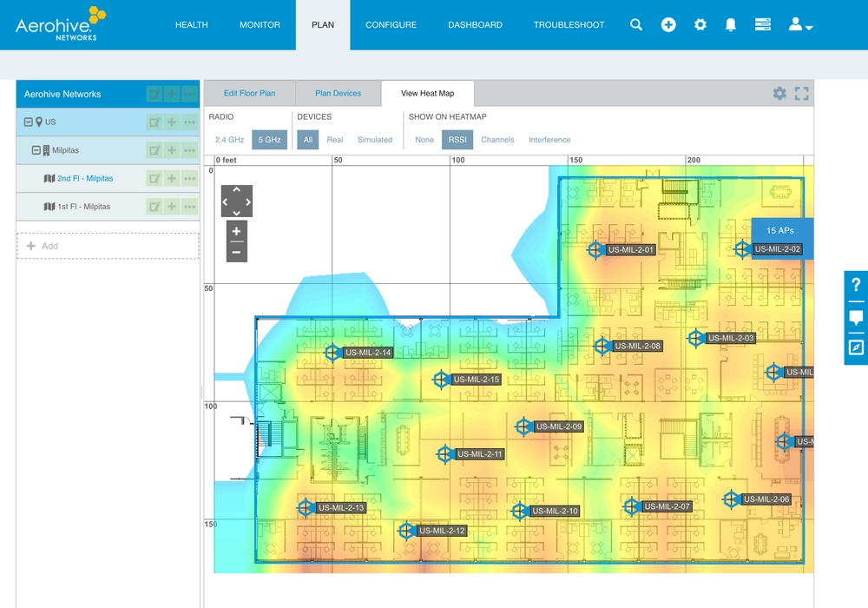The height and width of the screenshot is (608, 868).
Task: Open 2nd Fl - Milpitas floor link
Action: click(85, 178)
